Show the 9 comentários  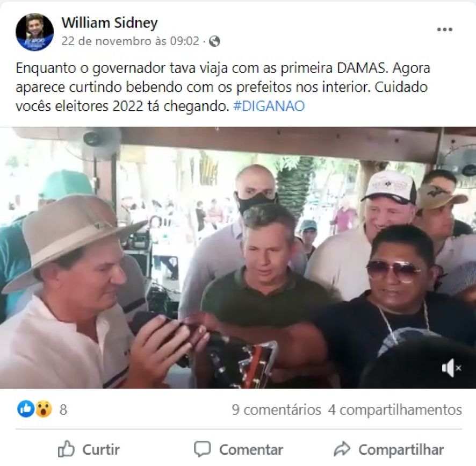click(276, 410)
